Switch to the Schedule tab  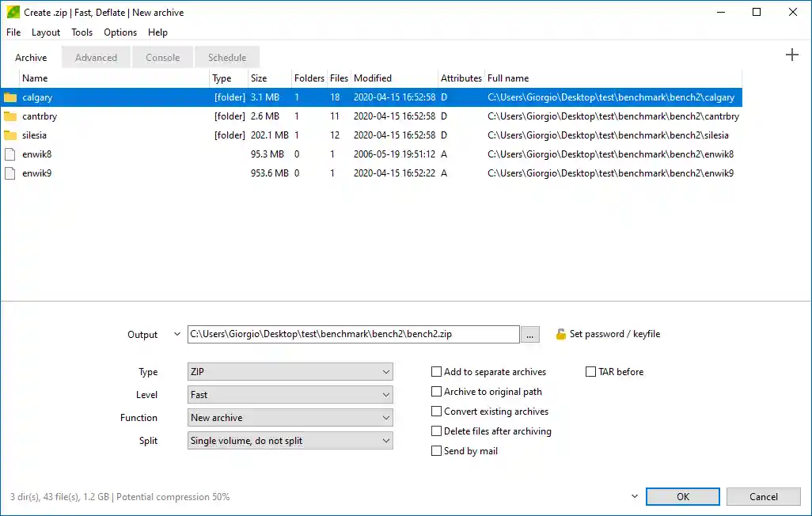point(226,57)
